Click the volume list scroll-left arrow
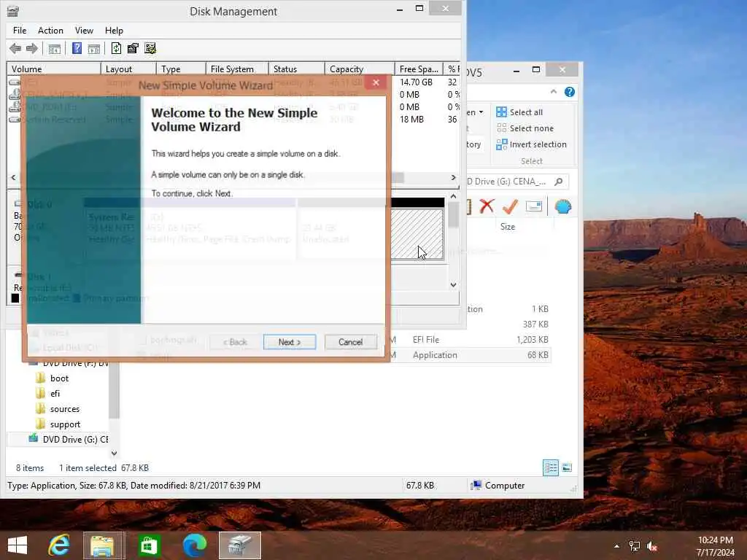 13,177
